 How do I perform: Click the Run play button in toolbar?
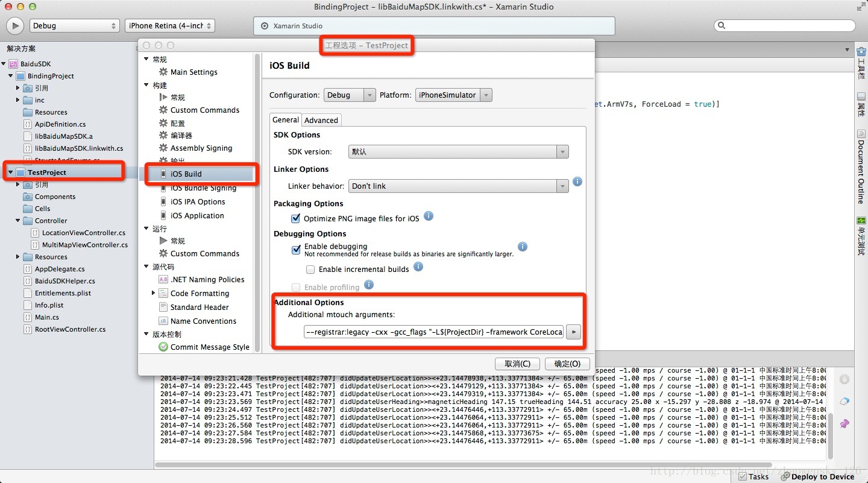click(15, 26)
